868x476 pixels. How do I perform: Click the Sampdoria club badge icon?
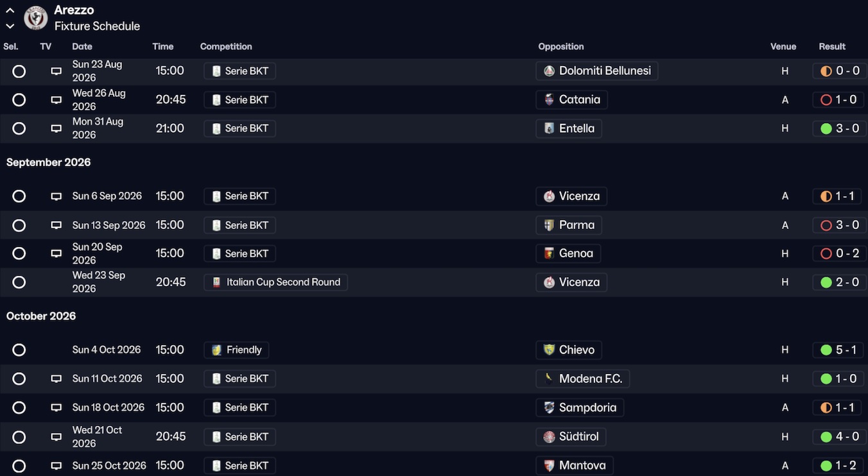549,407
